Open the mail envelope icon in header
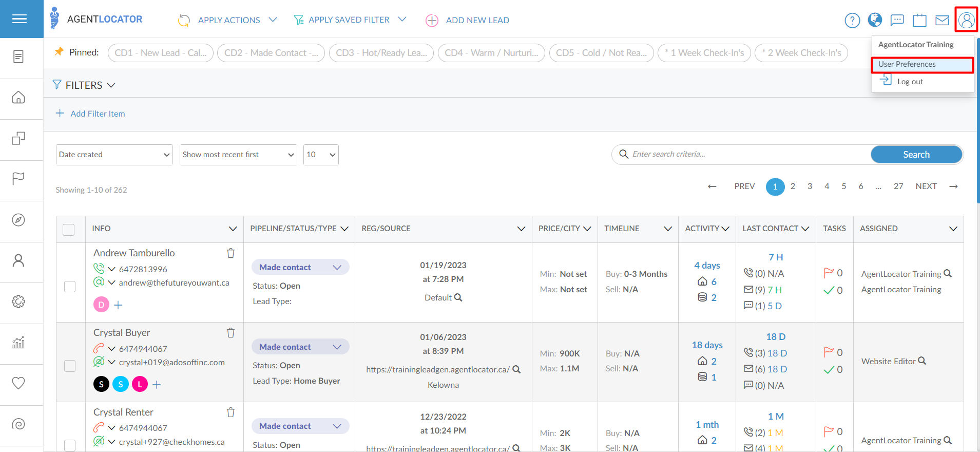This screenshot has height=452, width=980. click(x=942, y=21)
